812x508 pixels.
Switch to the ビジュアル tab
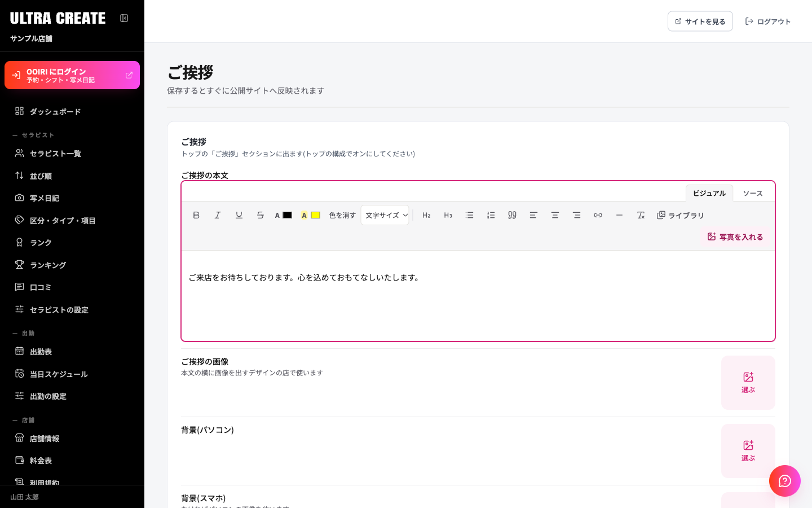(709, 193)
